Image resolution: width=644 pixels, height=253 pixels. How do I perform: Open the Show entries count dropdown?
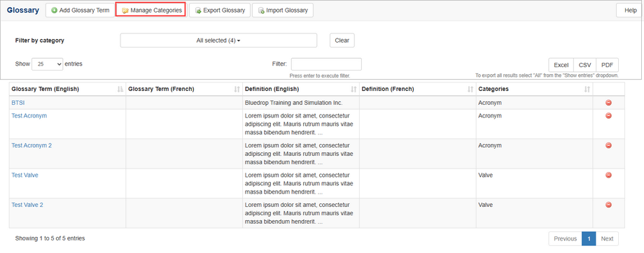[47, 64]
